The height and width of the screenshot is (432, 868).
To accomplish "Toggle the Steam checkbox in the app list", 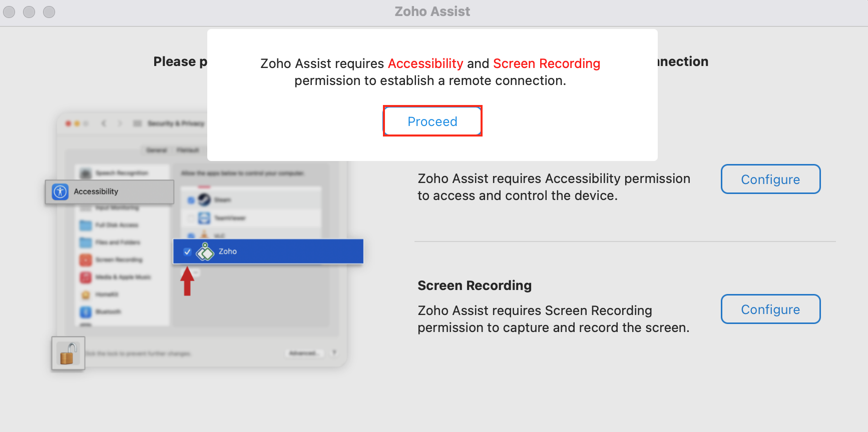I will coord(191,200).
